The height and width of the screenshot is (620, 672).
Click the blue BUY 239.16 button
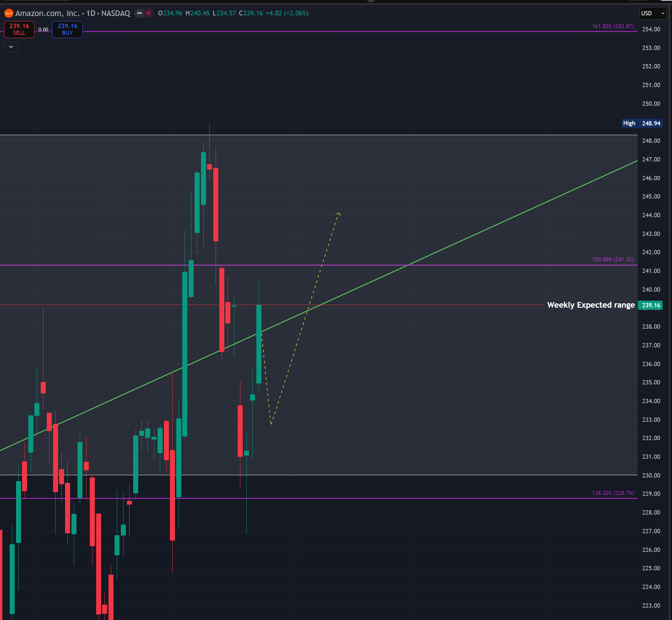point(67,29)
